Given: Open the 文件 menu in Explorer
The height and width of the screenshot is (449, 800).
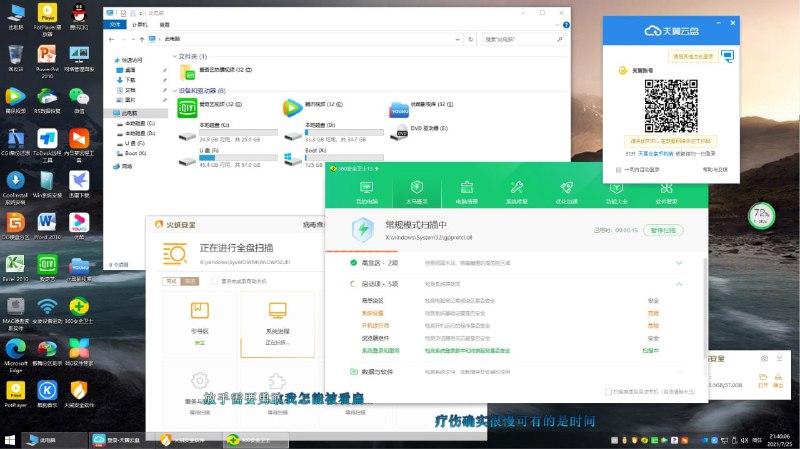Looking at the screenshot, I should [x=115, y=24].
